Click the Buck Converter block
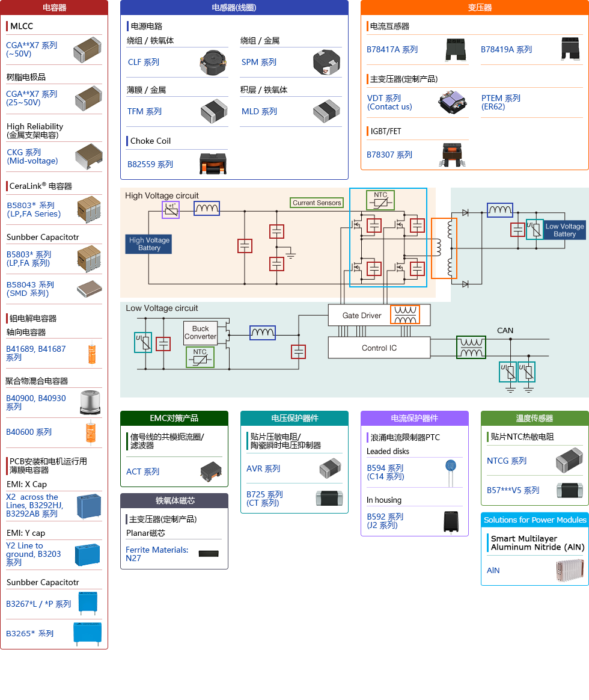Image resolution: width=589 pixels, height=700 pixels. [200, 333]
